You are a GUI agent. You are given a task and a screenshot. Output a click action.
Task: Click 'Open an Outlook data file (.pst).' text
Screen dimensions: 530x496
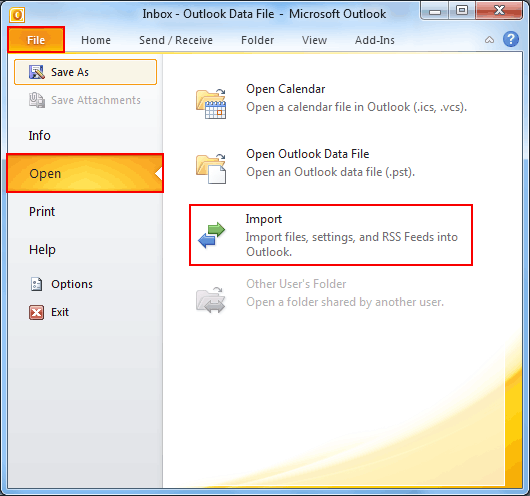(x=330, y=172)
